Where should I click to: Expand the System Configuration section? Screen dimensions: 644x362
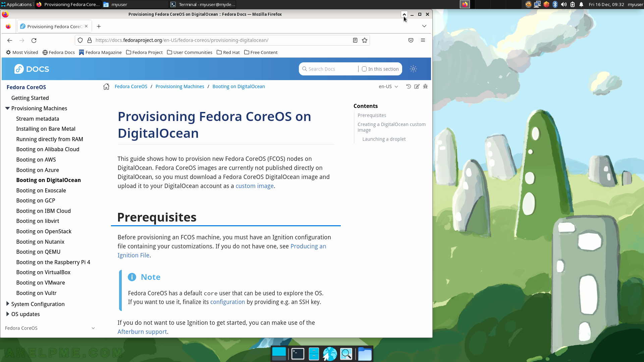(8, 304)
